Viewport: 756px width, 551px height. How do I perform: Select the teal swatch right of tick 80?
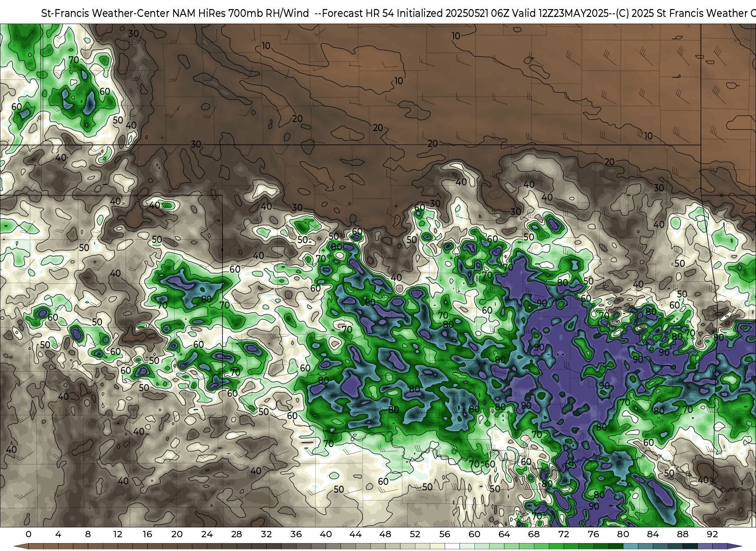(x=630, y=546)
